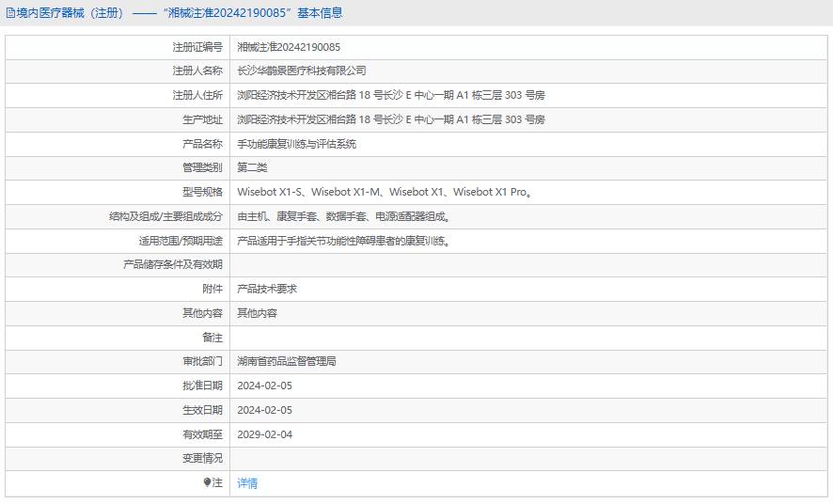Click the 适用范围/预期用途 description text

click(x=344, y=241)
